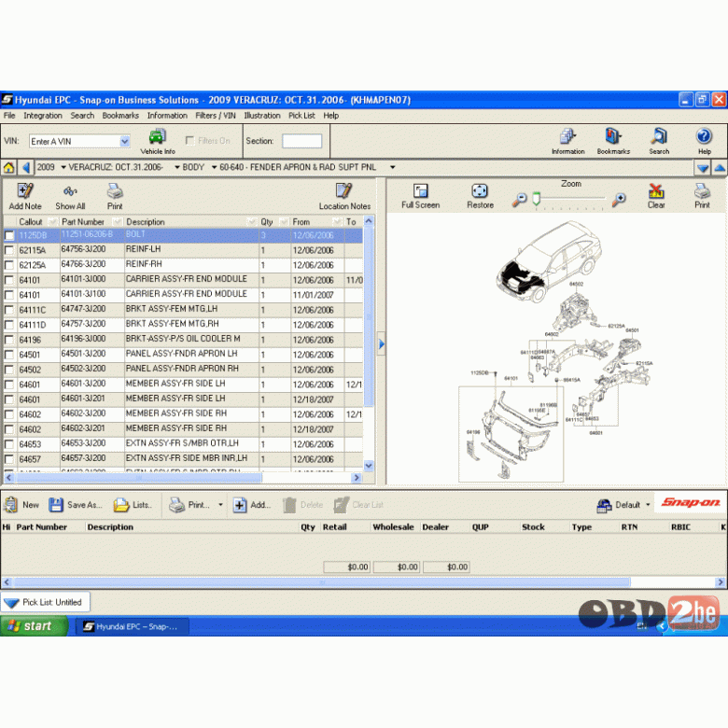Expand the VERACRUZ model dropdown

pyautogui.click(x=177, y=167)
